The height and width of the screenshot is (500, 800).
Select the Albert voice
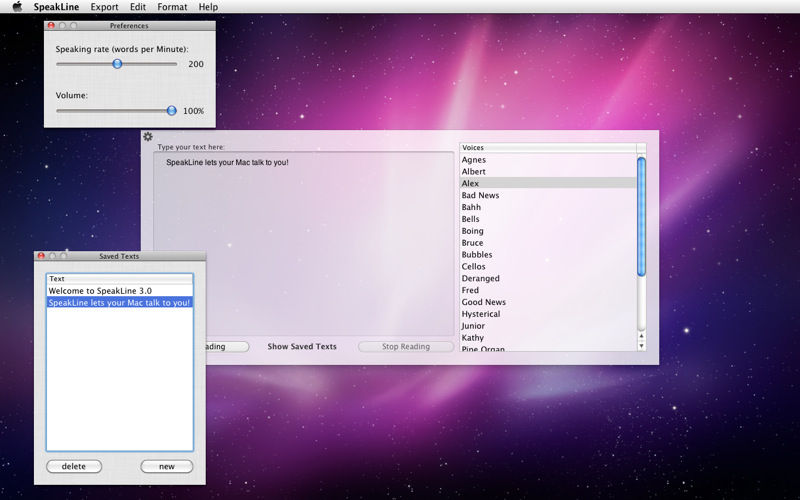click(548, 171)
